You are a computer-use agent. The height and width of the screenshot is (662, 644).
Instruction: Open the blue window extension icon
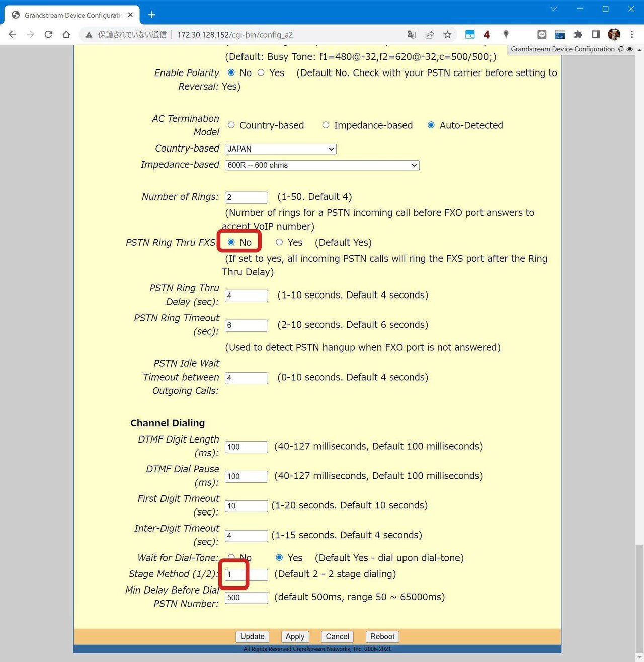[470, 34]
